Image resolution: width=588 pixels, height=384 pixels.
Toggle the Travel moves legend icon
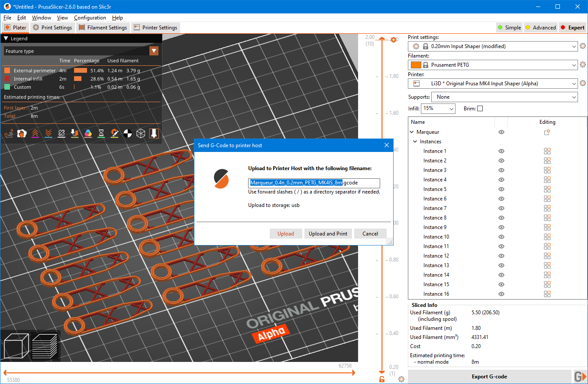click(x=8, y=133)
